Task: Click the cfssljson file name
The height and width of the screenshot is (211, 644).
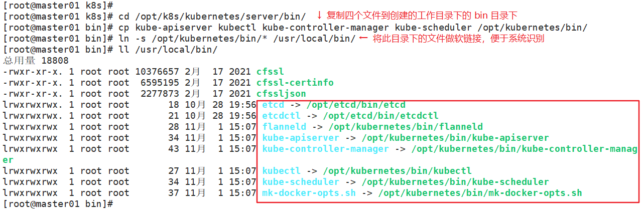Action: click(281, 94)
